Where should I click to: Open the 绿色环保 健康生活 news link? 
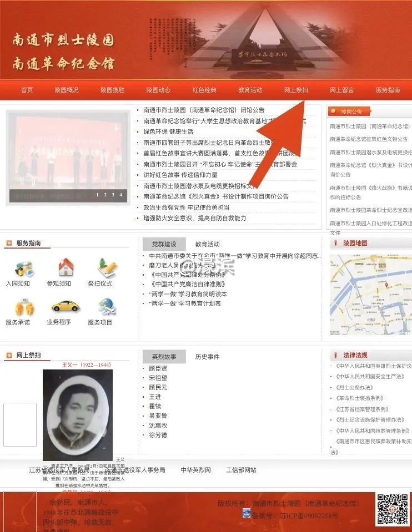[168, 131]
